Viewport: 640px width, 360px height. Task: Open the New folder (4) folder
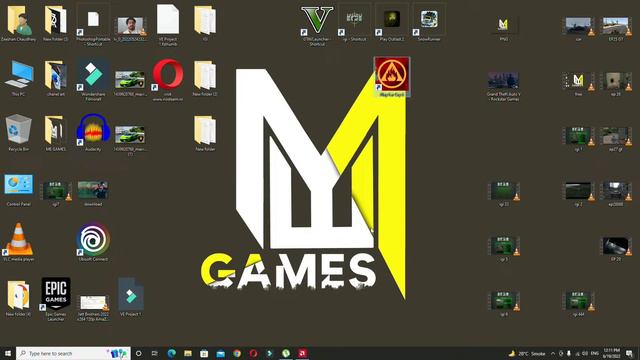click(18, 297)
